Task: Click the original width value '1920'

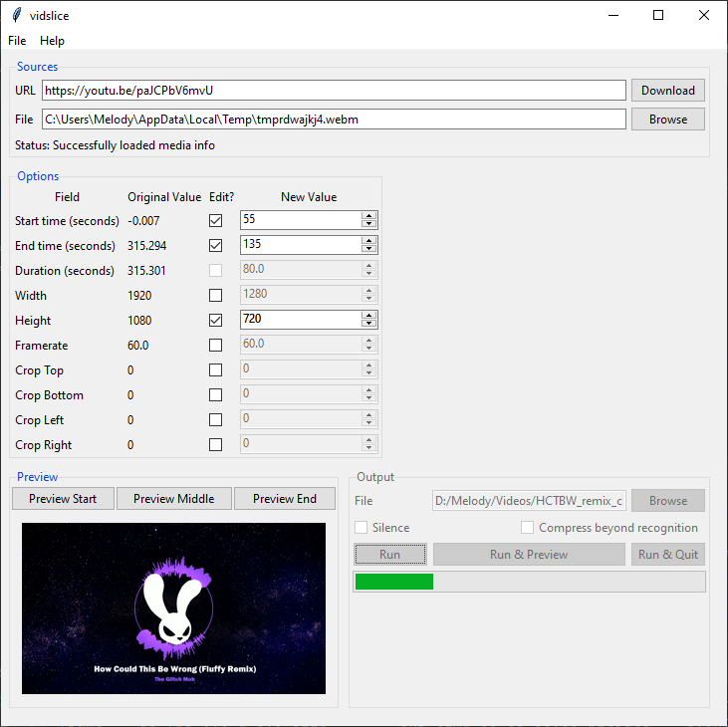Action: [x=139, y=295]
